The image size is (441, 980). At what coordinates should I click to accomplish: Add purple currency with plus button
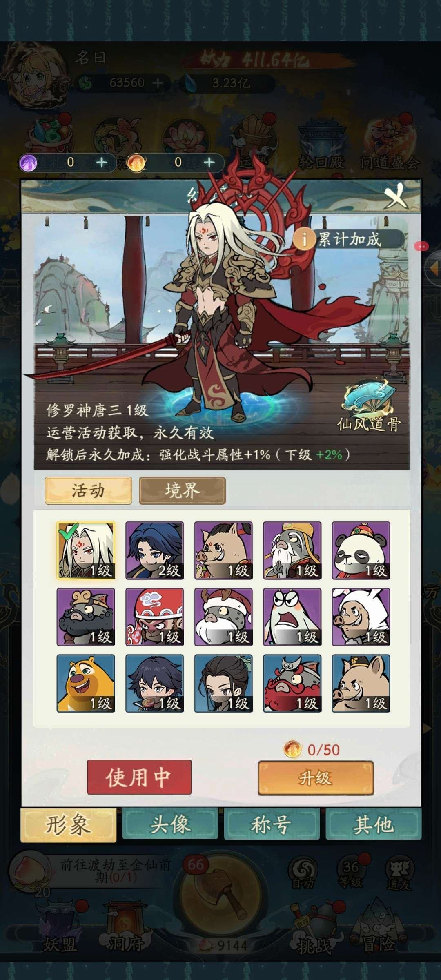(101, 163)
